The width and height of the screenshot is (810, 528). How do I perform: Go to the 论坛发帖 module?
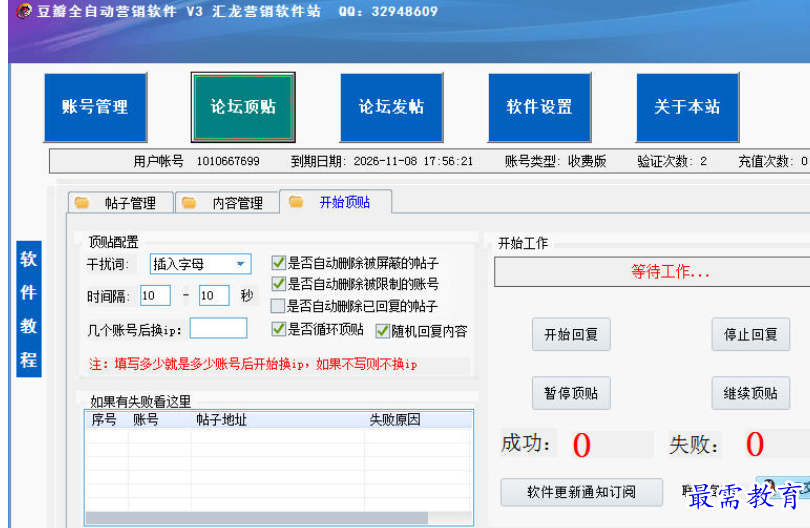tap(391, 107)
